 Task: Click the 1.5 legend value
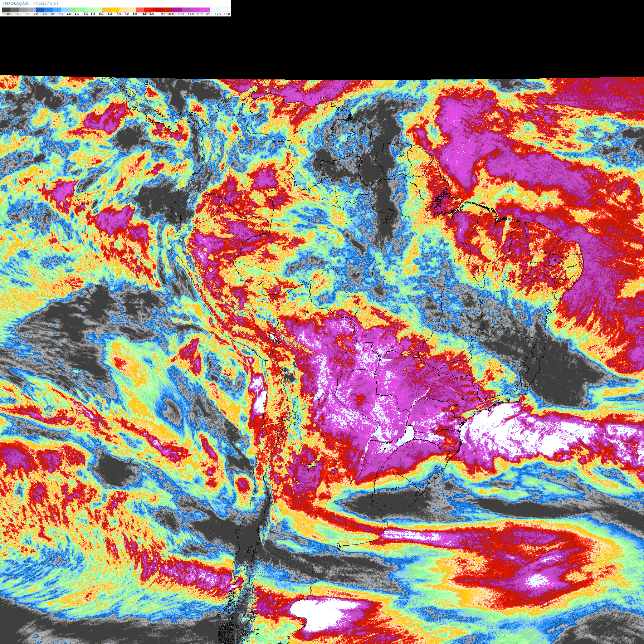click(x=27, y=14)
